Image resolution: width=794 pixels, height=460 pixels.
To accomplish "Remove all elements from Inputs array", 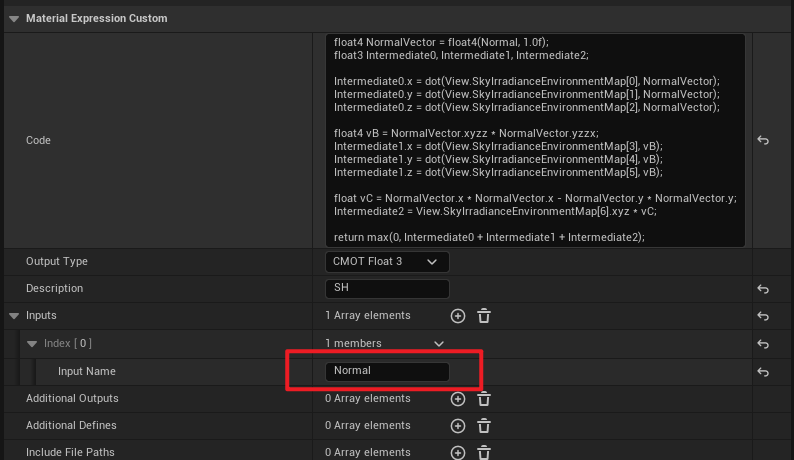I will coord(484,316).
